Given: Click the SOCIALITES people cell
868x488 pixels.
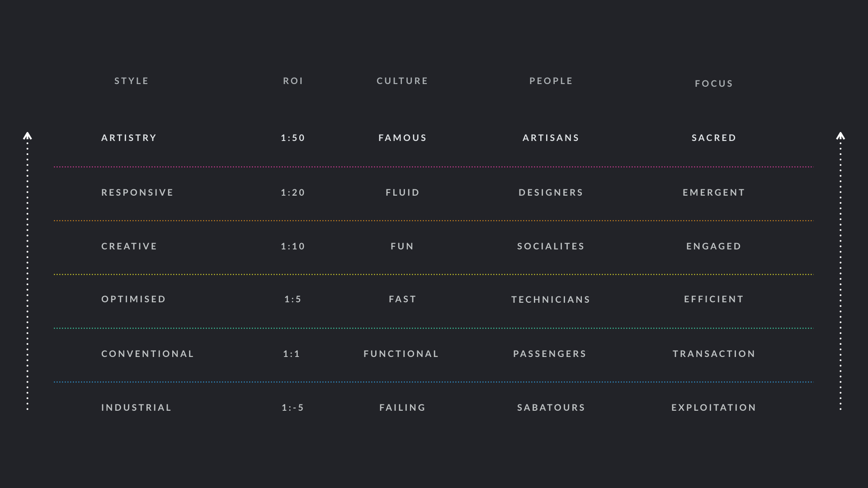Looking at the screenshot, I should (551, 246).
